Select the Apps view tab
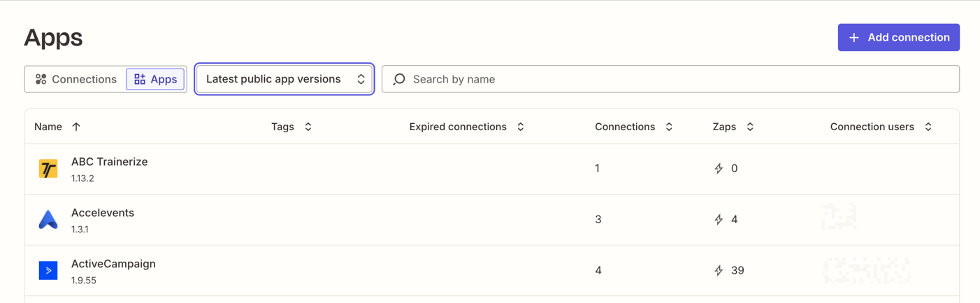Viewport: 980px width, 303px height. click(155, 79)
